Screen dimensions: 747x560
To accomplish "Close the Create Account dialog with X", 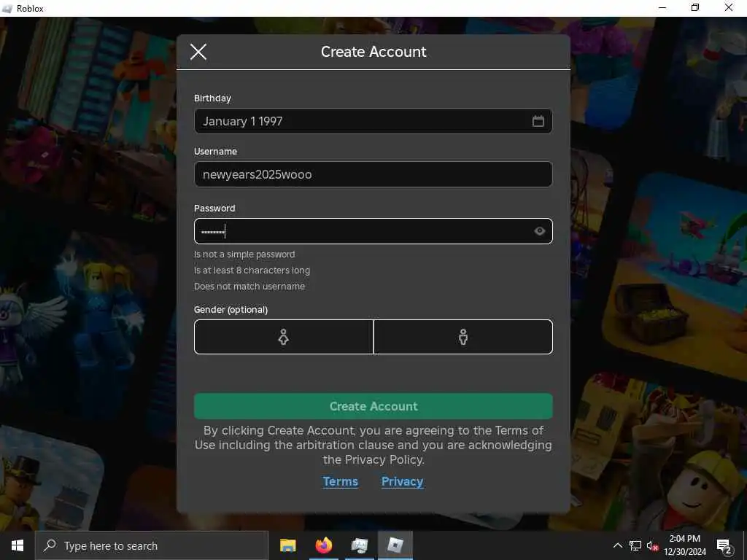I will coord(198,52).
